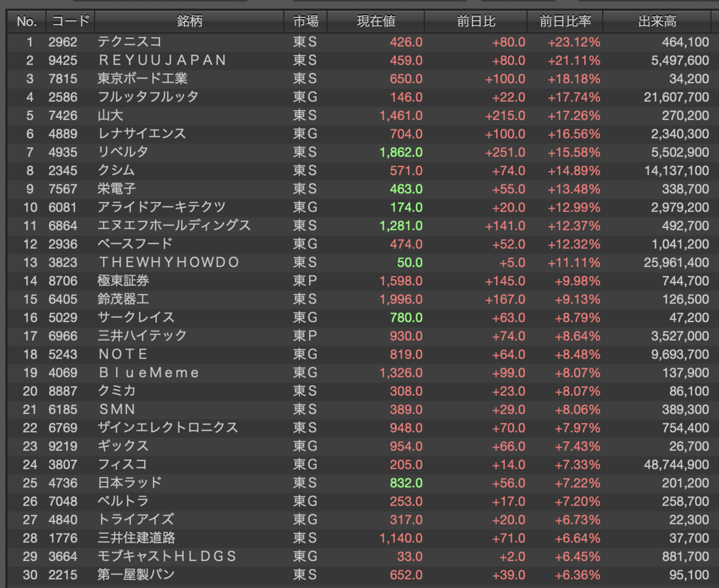Click the クシム stock name
This screenshot has width=719, height=588.
(x=116, y=171)
